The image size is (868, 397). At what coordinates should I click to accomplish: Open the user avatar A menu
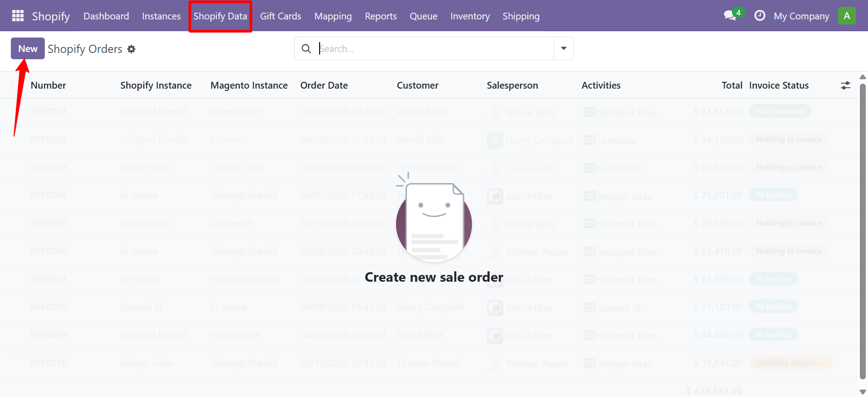click(847, 16)
